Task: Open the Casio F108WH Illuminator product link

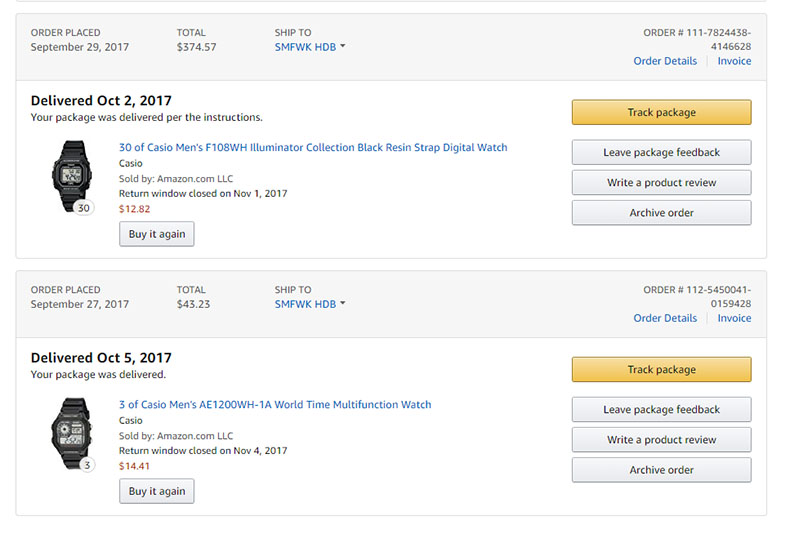Action: click(x=313, y=148)
